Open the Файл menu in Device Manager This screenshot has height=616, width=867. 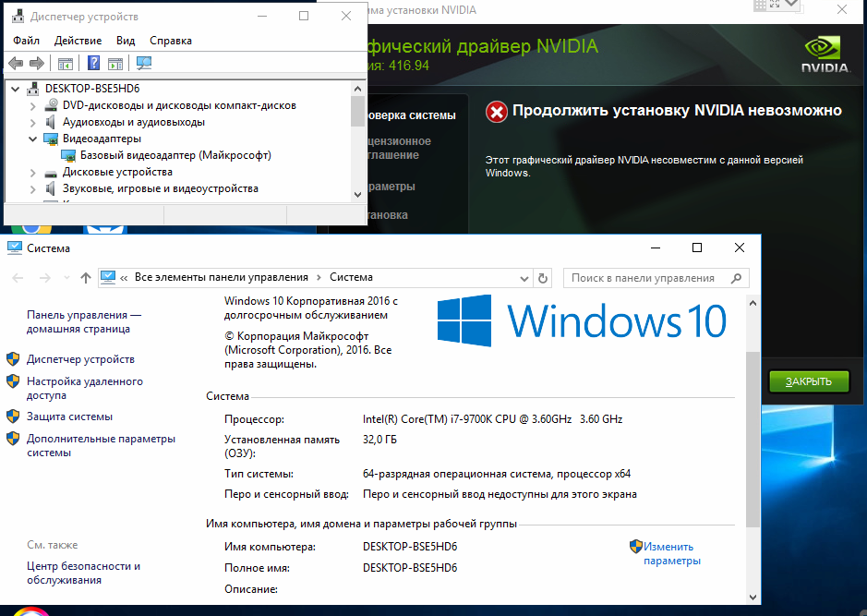(x=26, y=41)
